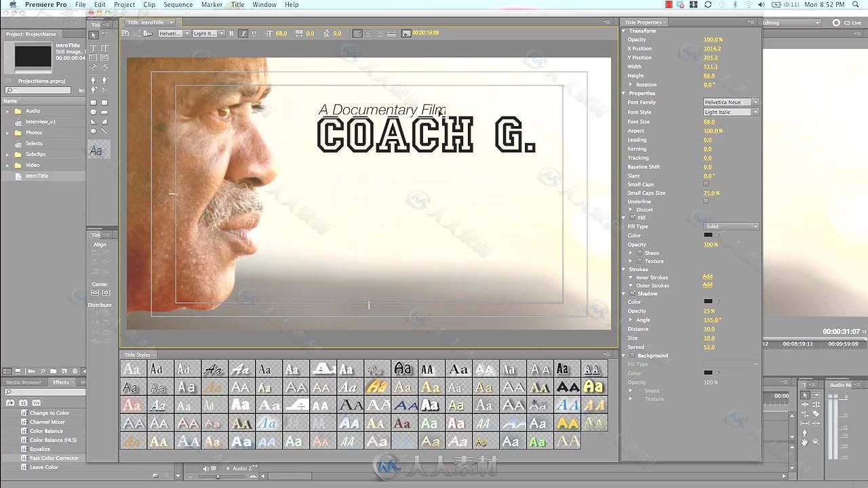Open the Marker menu
This screenshot has height=488, width=868.
tap(212, 5)
